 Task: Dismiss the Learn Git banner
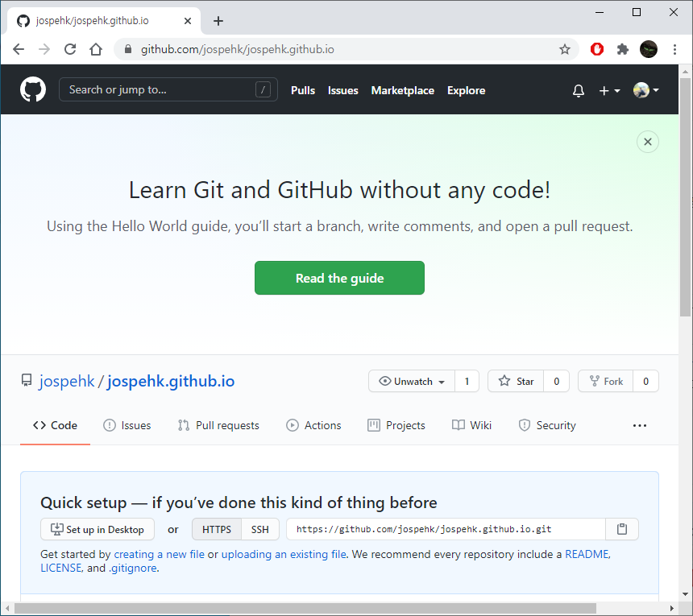click(648, 142)
